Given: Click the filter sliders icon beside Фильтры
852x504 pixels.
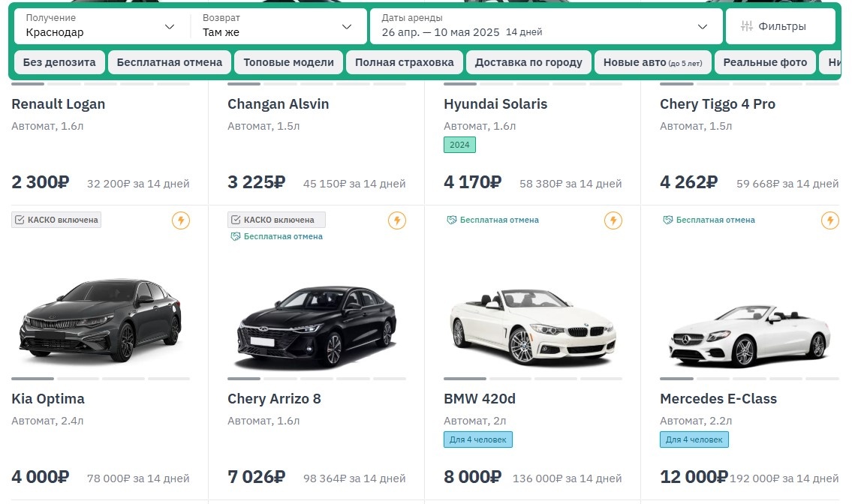Looking at the screenshot, I should point(746,26).
